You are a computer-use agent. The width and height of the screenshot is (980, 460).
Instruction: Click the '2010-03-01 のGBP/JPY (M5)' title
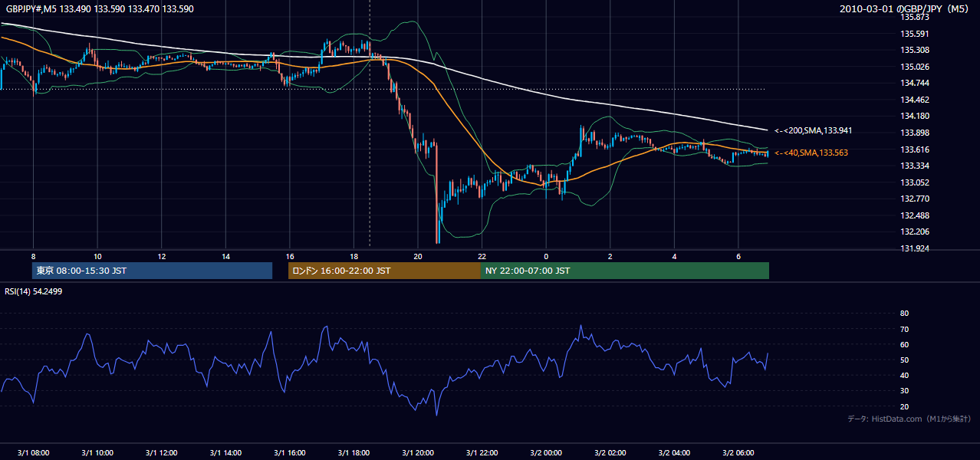click(x=905, y=8)
